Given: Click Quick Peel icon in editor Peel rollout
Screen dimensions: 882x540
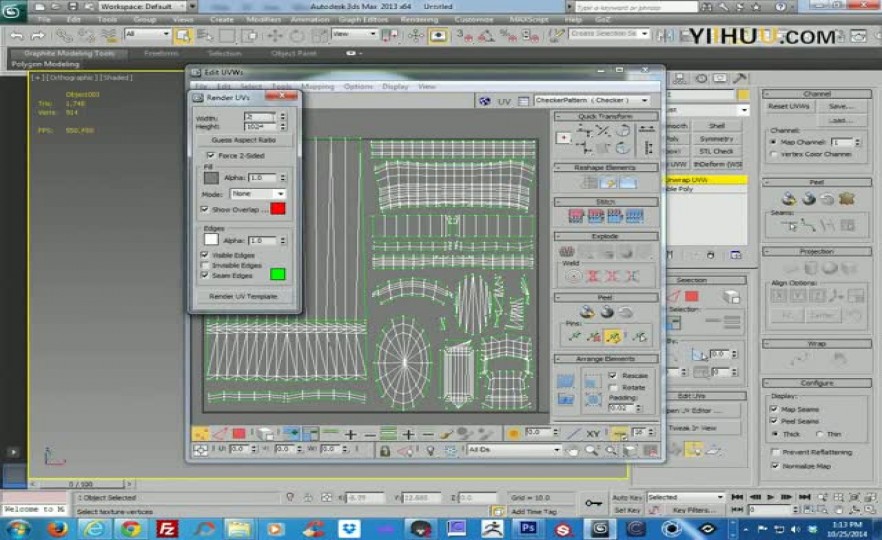Looking at the screenshot, I should pyautogui.click(x=587, y=312).
